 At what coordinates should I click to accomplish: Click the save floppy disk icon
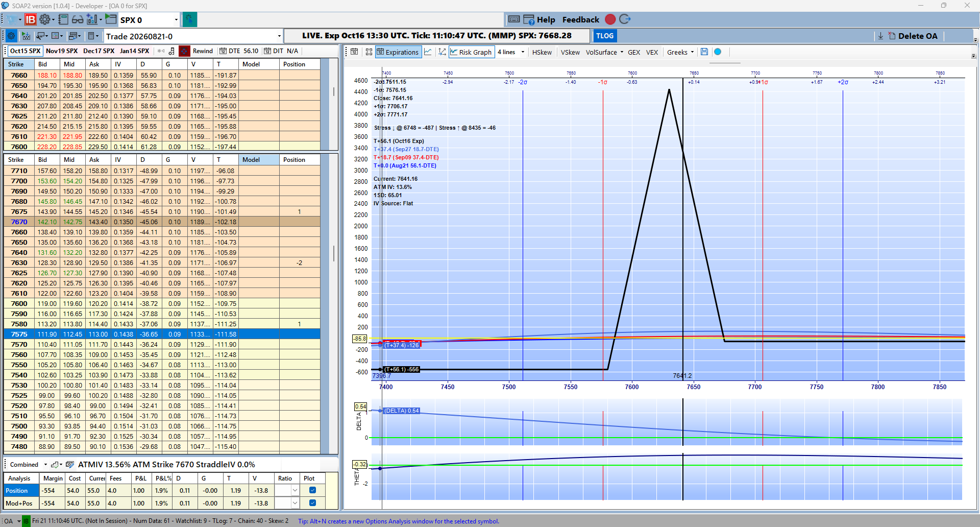pos(704,52)
